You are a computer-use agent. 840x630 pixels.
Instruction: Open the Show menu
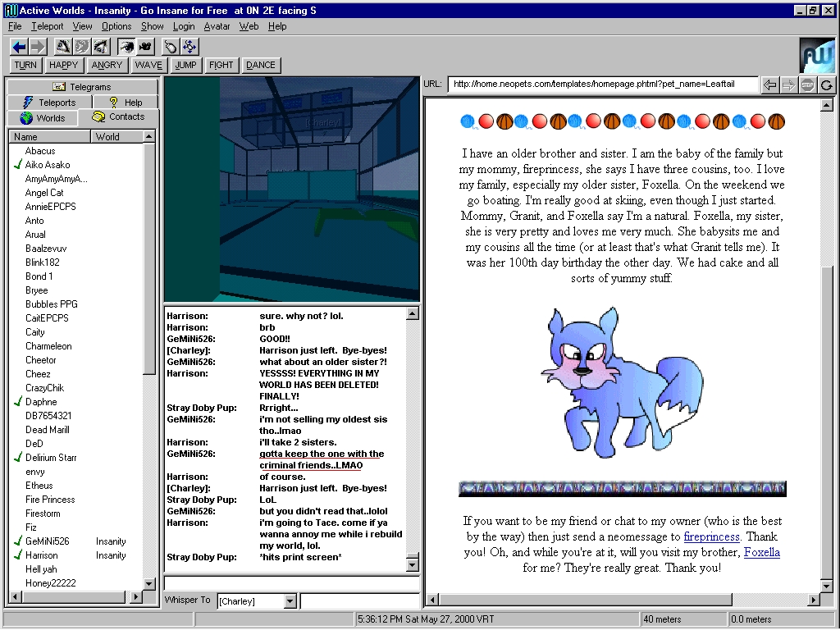click(x=152, y=26)
